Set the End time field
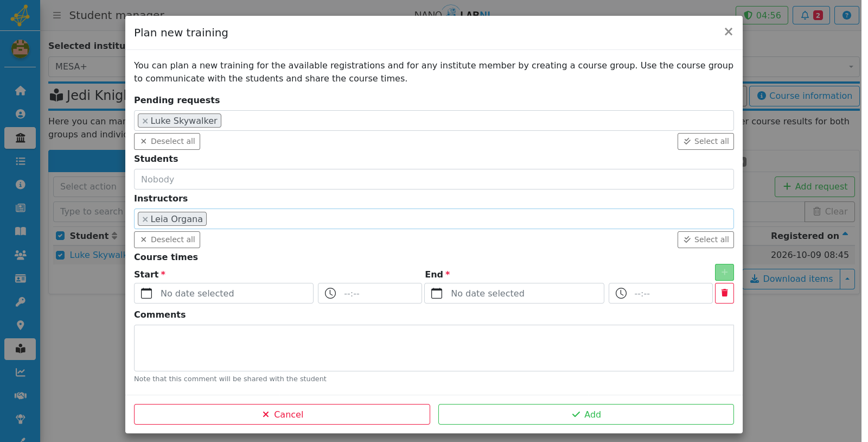Screen dimensions: 868x442 click(x=660, y=293)
